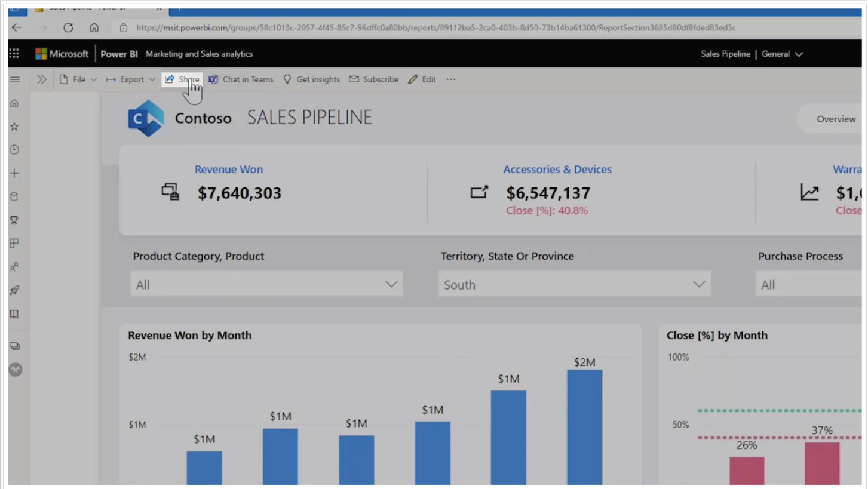Click Chat in Teams
This screenshot has width=868, height=489.
point(241,79)
